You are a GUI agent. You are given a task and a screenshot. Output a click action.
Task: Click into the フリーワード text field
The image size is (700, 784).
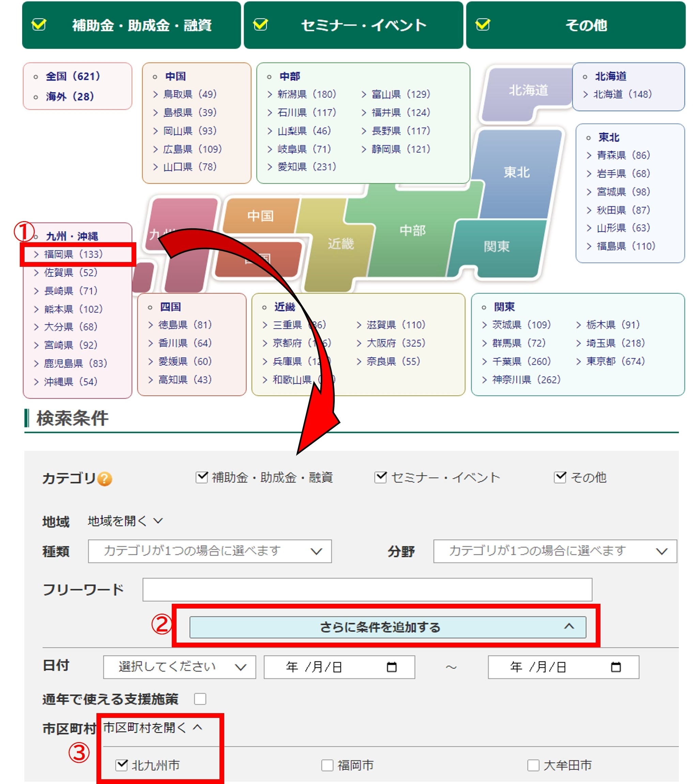tap(367, 590)
